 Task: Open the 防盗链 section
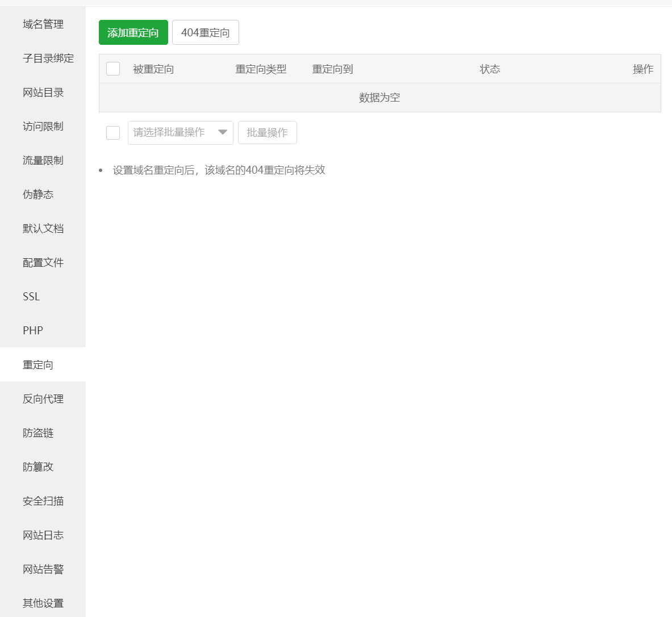point(43,433)
